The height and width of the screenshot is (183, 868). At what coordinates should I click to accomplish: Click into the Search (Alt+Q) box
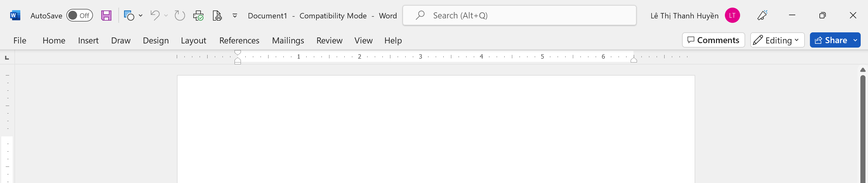click(x=519, y=16)
